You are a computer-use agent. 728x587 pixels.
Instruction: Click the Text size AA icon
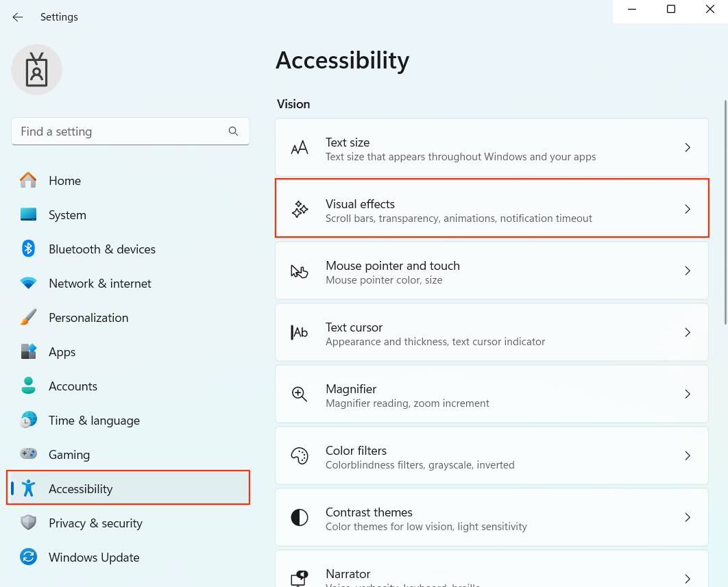point(300,147)
